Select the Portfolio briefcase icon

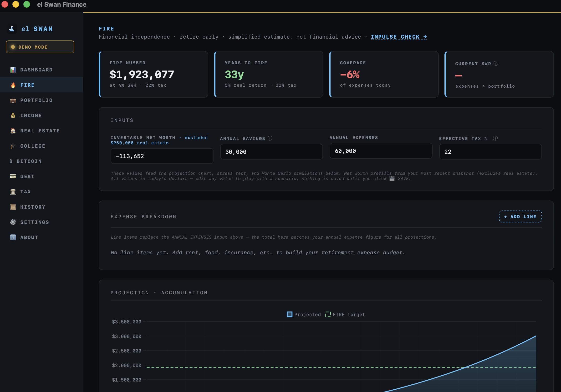click(36, 100)
